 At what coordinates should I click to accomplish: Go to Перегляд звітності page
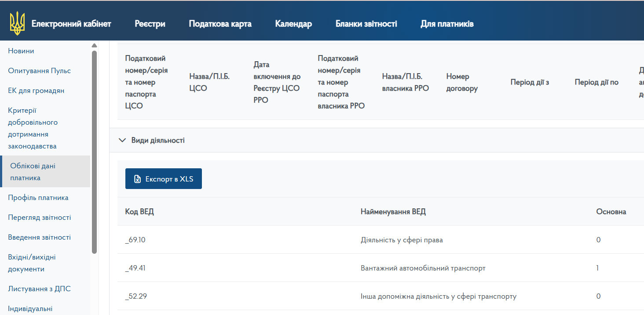point(39,218)
